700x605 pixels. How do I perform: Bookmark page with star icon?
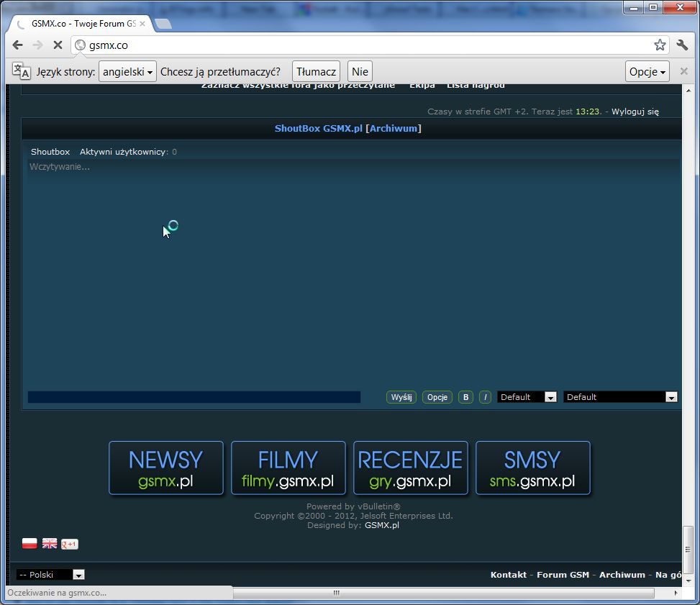[660, 45]
